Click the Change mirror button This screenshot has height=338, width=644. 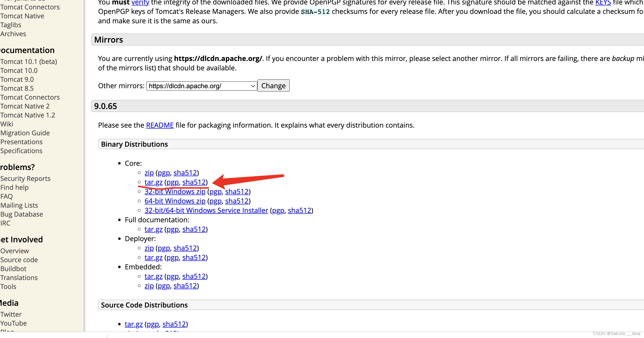tap(273, 86)
